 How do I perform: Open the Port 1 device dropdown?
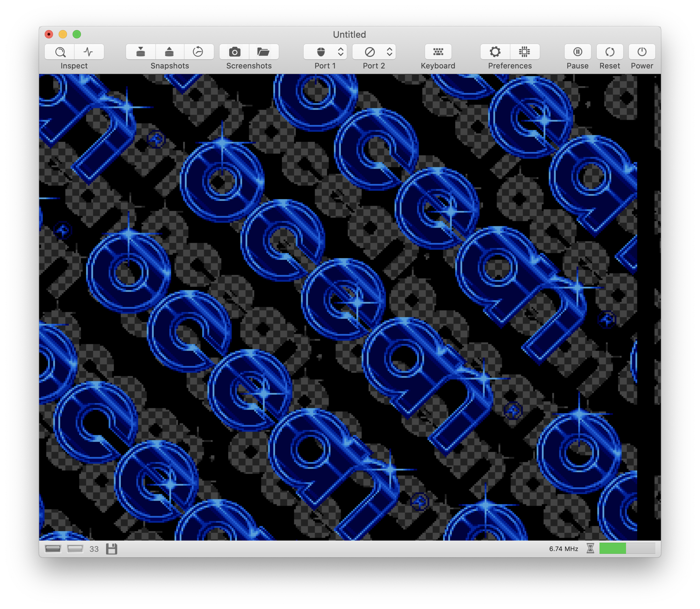point(325,52)
